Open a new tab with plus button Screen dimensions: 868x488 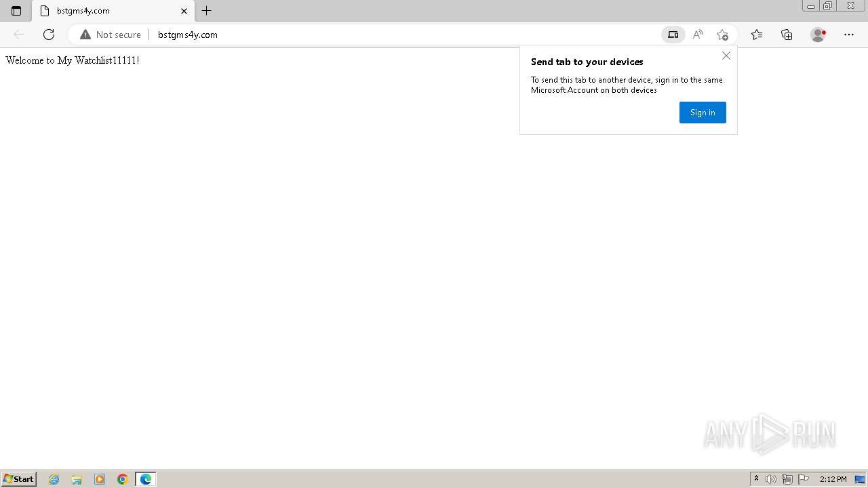point(207,11)
